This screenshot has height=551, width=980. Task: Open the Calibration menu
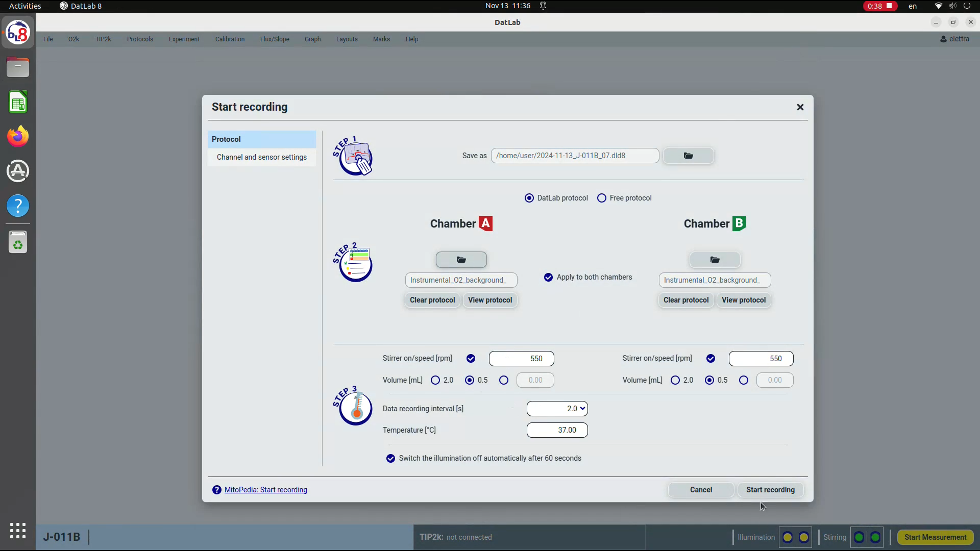pyautogui.click(x=230, y=39)
